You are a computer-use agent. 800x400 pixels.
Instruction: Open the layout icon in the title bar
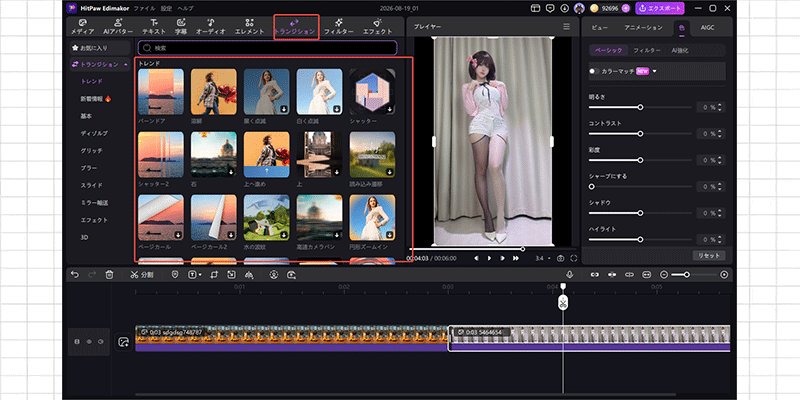click(535, 8)
